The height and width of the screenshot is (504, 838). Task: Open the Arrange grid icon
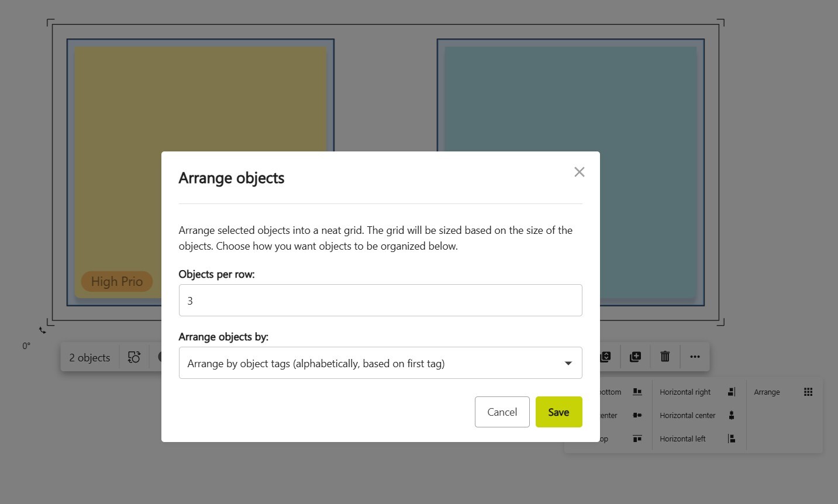(809, 392)
